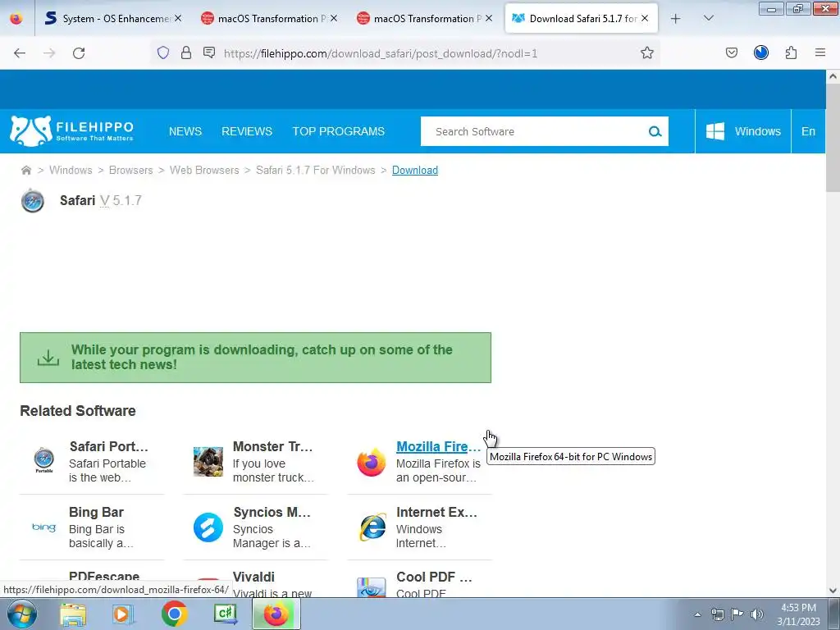Click the address bar URL
The image size is (840, 630).
[381, 53]
